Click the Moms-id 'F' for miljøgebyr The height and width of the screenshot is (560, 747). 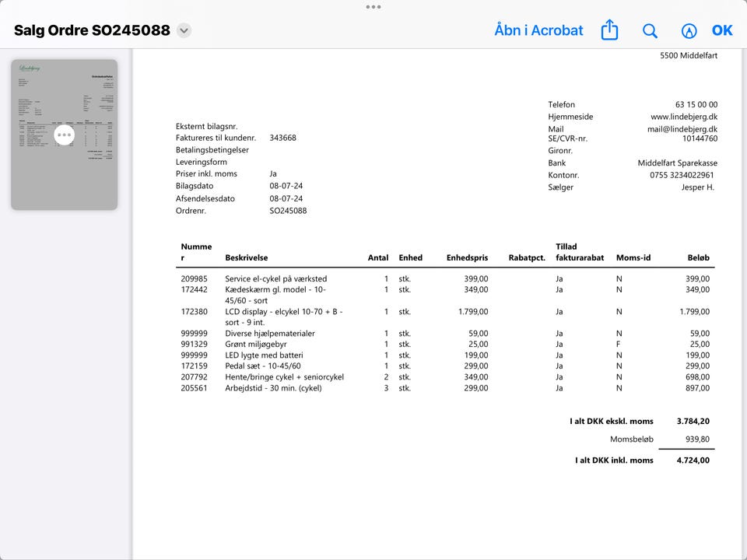pyautogui.click(x=619, y=344)
